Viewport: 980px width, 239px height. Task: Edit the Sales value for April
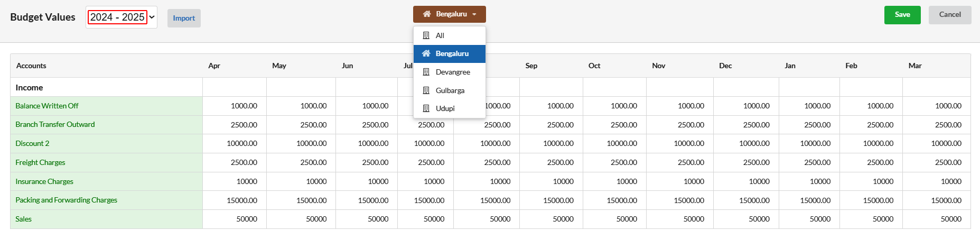click(x=235, y=219)
